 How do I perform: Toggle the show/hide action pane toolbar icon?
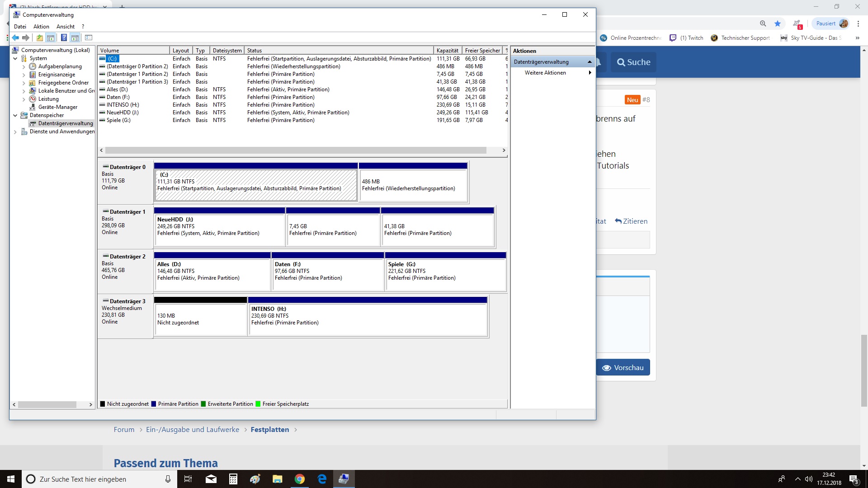pyautogui.click(x=75, y=38)
